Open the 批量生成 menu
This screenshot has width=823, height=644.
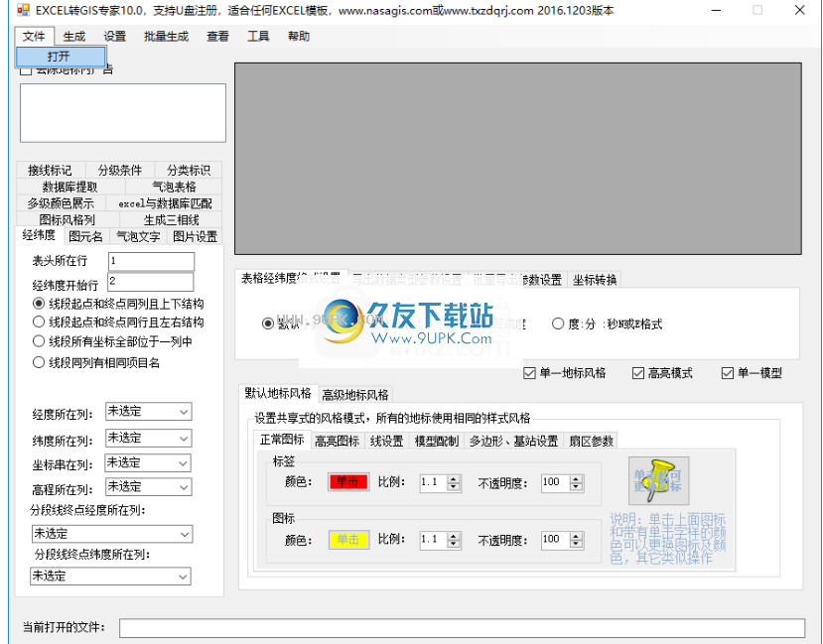pyautogui.click(x=166, y=36)
